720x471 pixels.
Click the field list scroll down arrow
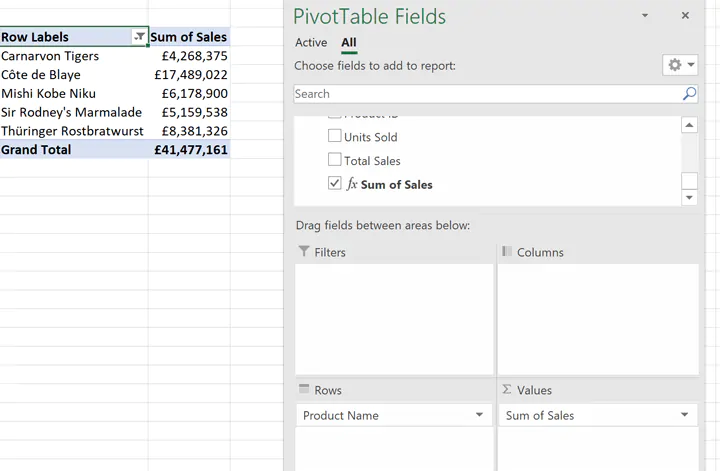pos(689,198)
